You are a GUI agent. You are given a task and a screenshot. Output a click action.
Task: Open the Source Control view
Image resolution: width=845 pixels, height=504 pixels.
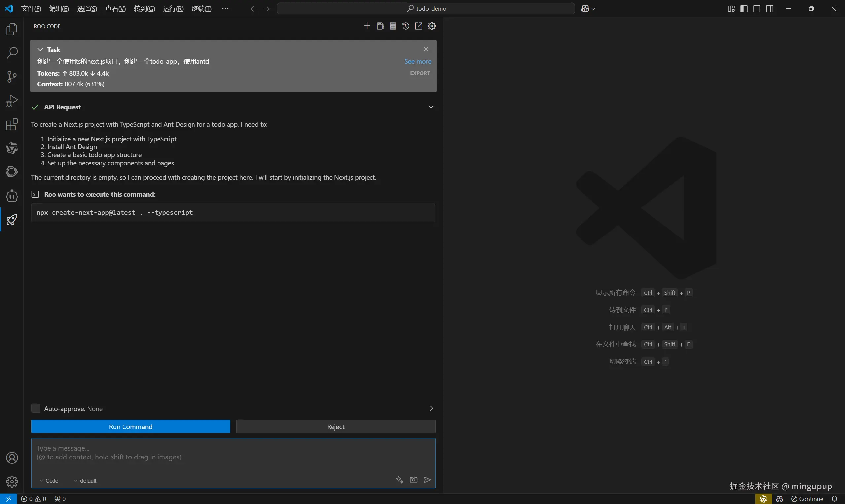point(12,77)
